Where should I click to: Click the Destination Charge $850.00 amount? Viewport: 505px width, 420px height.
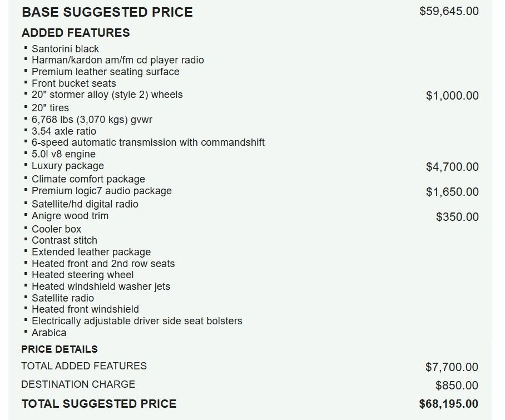[x=457, y=386]
